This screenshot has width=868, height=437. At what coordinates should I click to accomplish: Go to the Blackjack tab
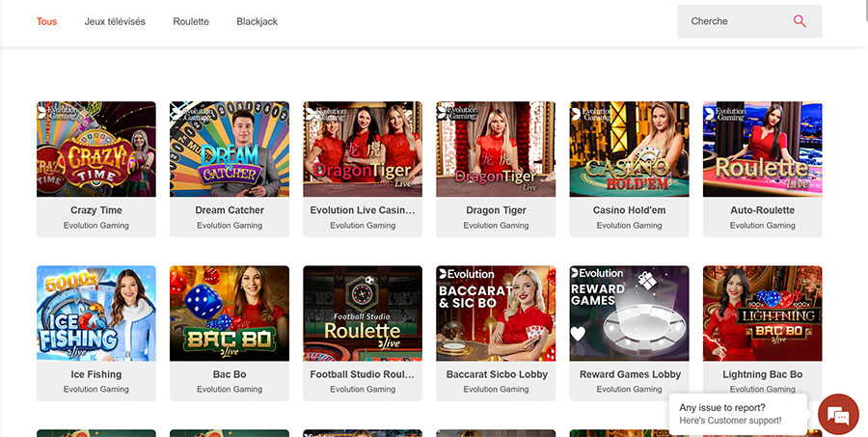pos(257,21)
